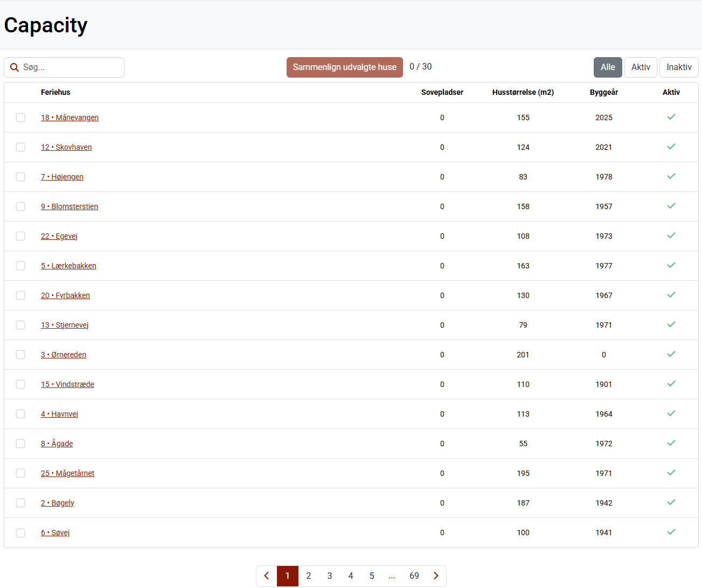Select the checkbox for 18 Månevangen
Screen dimensions: 702x588
click(20, 117)
